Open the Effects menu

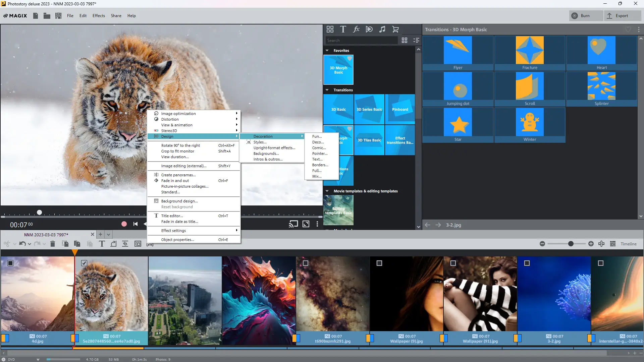pos(98,15)
